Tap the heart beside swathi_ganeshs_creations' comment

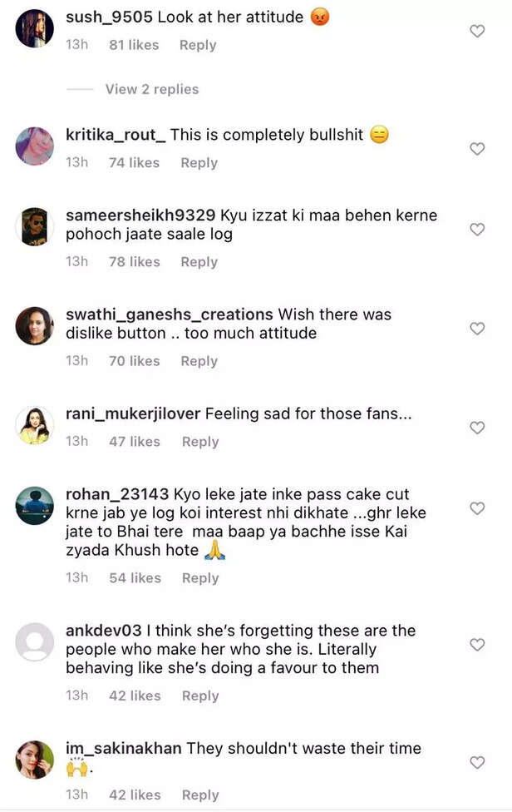pyautogui.click(x=477, y=329)
